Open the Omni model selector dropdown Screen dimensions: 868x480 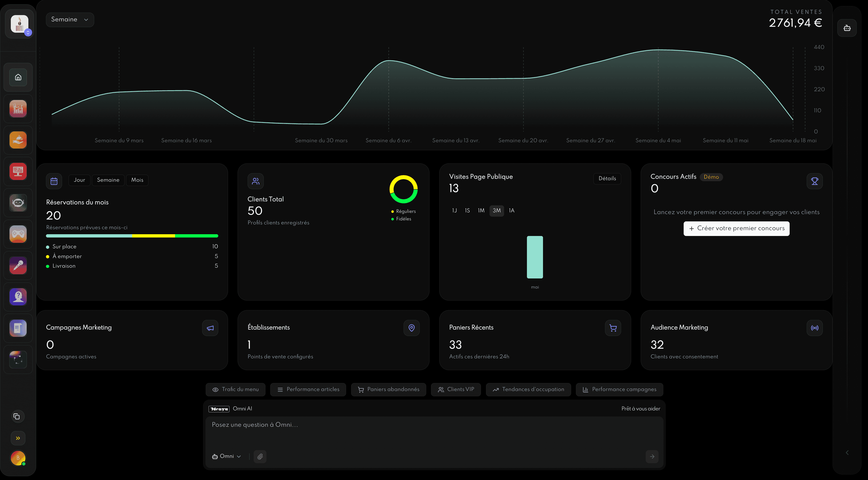click(x=227, y=456)
